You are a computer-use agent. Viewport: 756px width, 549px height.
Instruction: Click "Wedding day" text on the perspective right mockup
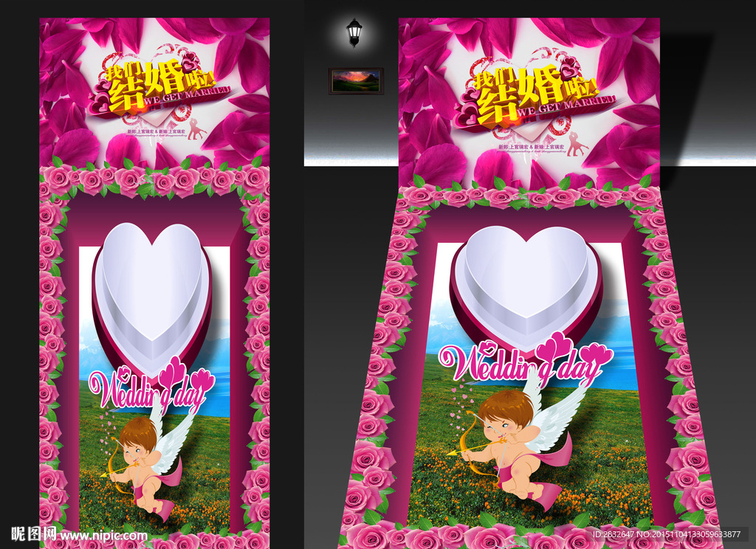coord(526,359)
